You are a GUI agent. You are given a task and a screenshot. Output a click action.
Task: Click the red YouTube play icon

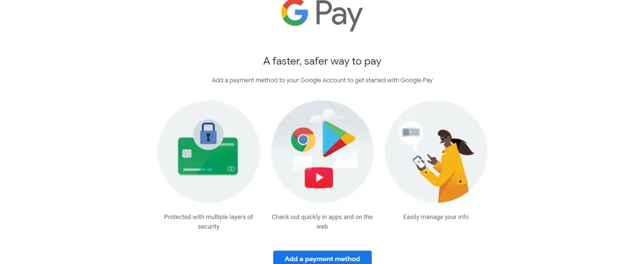click(319, 178)
